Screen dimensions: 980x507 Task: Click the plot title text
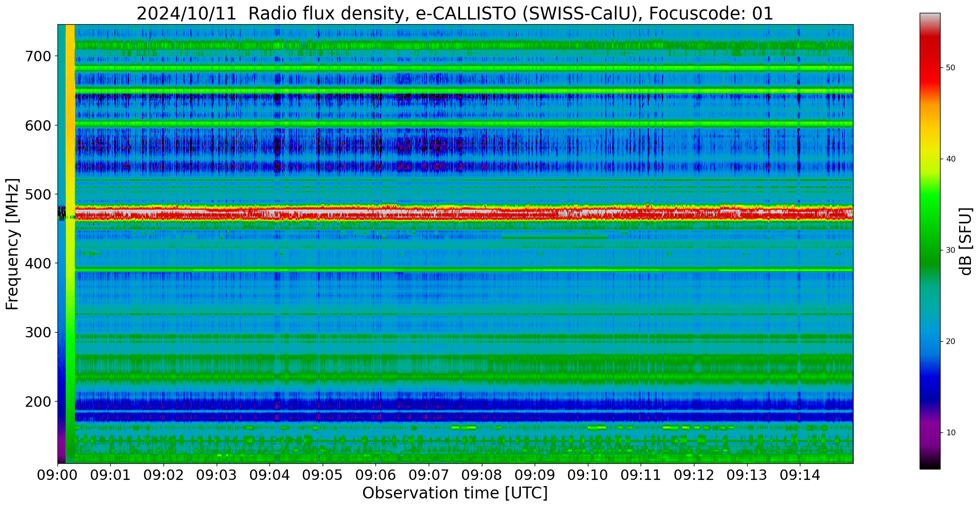(x=455, y=13)
